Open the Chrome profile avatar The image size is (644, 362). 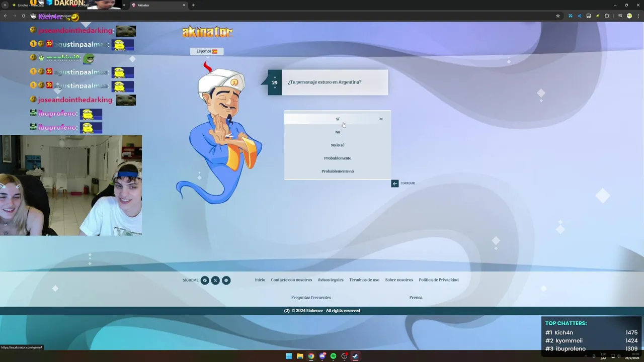point(629,16)
